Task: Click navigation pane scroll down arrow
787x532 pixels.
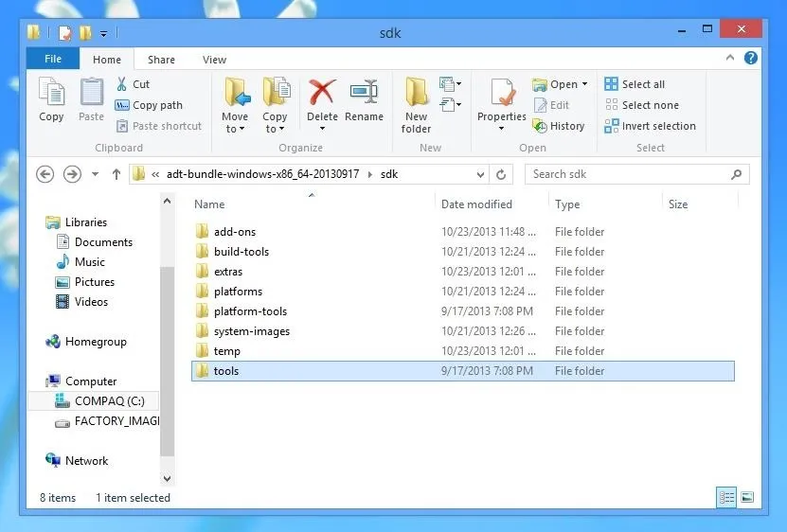Action: [x=167, y=479]
